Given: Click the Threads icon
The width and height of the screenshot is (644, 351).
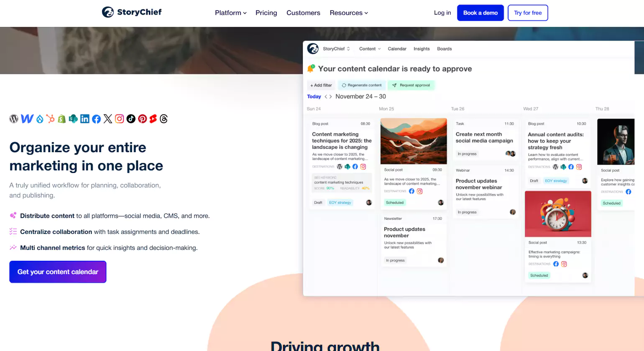Looking at the screenshot, I should coord(164,119).
